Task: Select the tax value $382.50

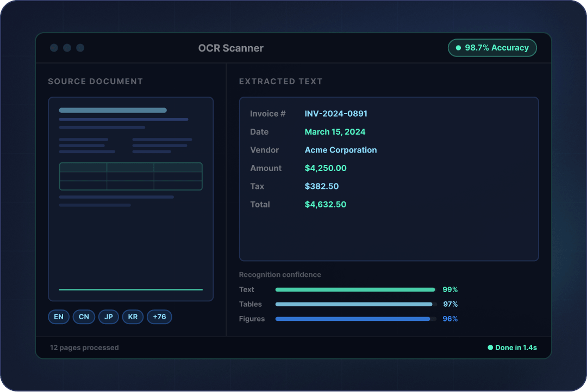Action: [322, 186]
